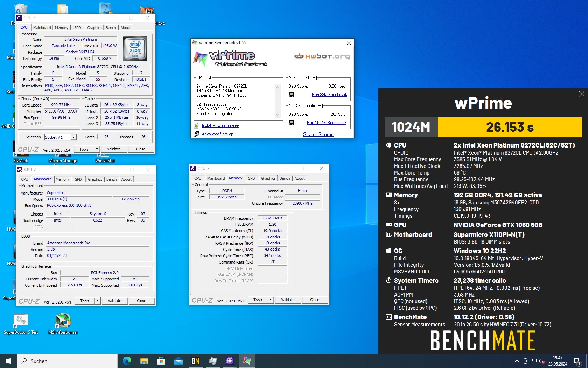588x368 pixels.
Task: Show hidden tray icons chevron
Action: point(517,361)
